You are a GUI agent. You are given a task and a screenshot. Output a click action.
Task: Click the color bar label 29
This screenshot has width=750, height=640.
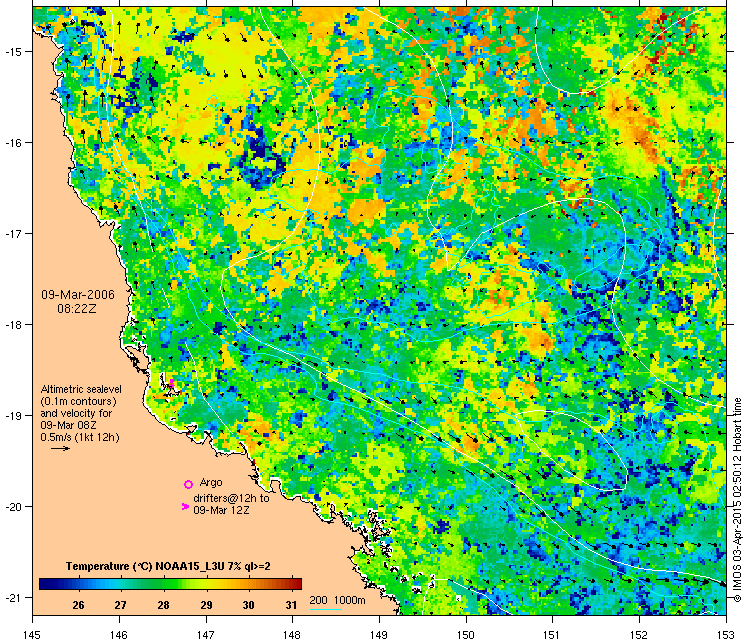click(x=206, y=606)
